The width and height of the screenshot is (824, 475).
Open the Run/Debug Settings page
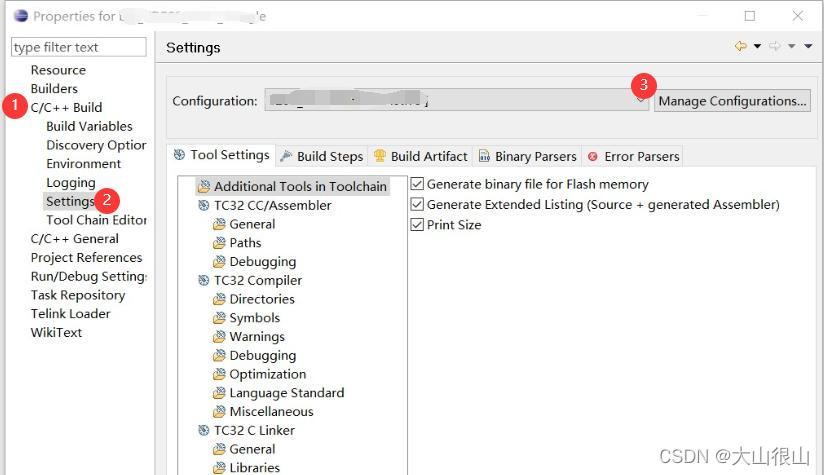(89, 276)
